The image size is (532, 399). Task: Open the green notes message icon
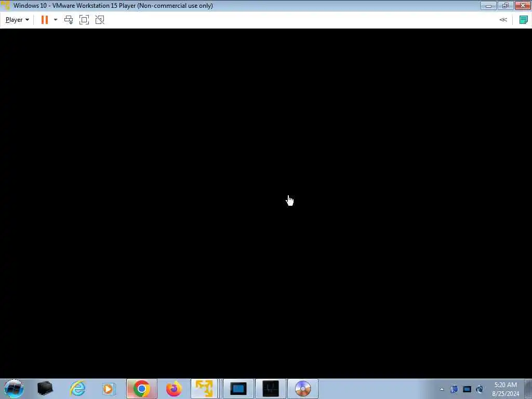pos(524,20)
